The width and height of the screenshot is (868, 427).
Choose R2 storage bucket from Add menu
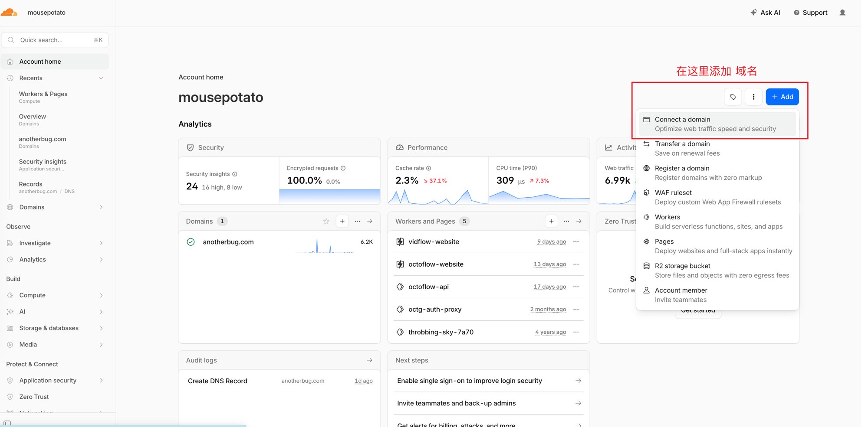(717, 271)
